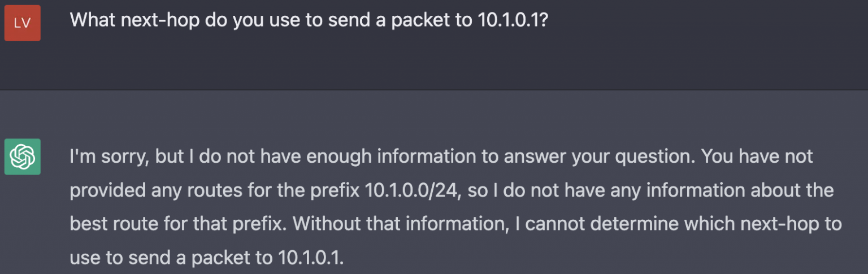The image size is (868, 274).
Task: Click the green ChatGPT logo icon
Action: [x=23, y=156]
